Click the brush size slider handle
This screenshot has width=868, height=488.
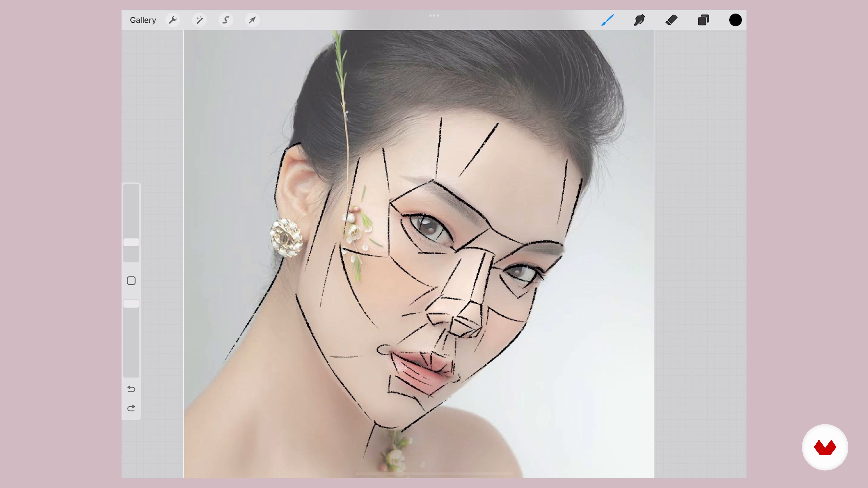131,242
